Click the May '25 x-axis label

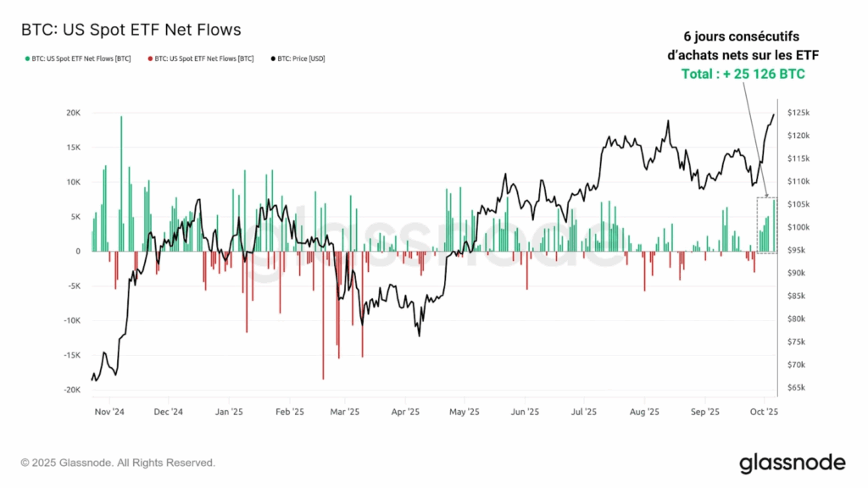(465, 412)
